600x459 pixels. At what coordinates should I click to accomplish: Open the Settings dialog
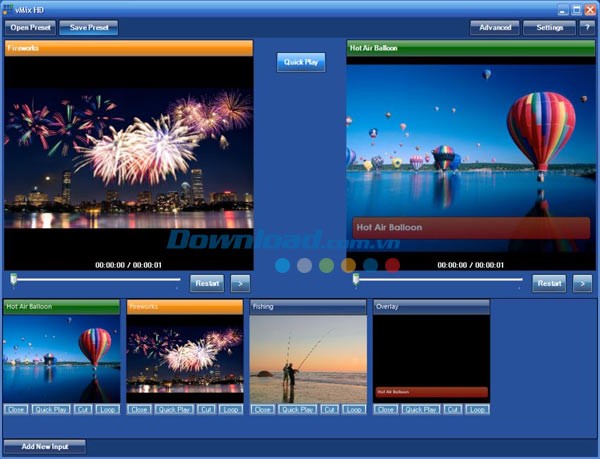[x=549, y=28]
